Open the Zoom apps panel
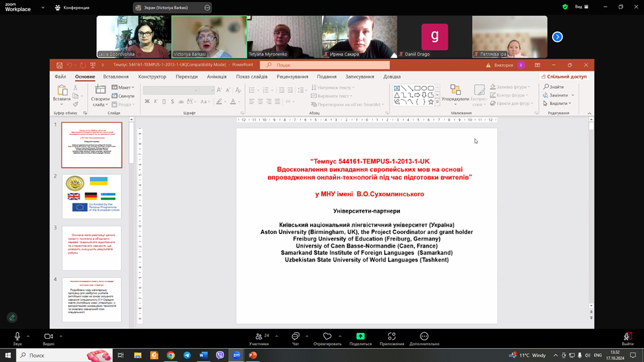644x362 pixels. coord(392,337)
